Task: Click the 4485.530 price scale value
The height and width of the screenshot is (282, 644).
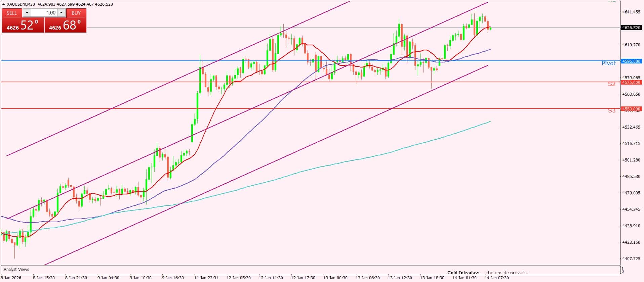Action: (x=631, y=176)
